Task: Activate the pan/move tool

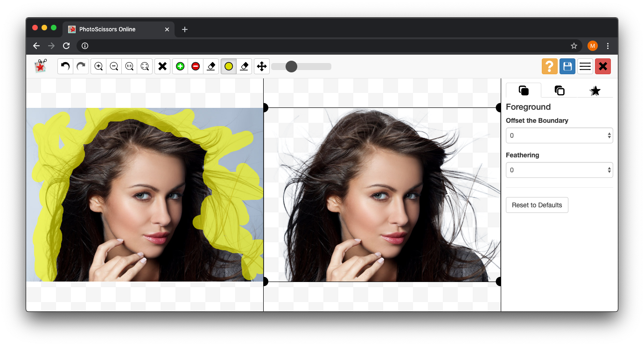Action: click(x=261, y=66)
